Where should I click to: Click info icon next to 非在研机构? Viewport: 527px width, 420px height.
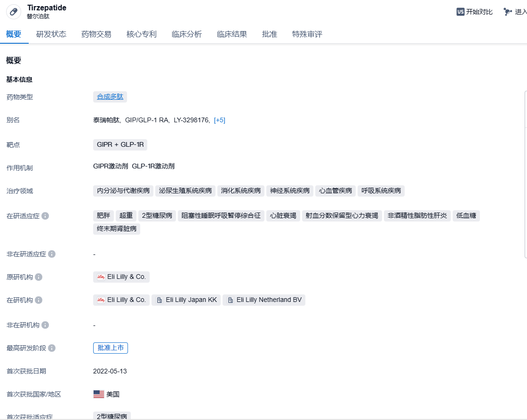click(45, 325)
